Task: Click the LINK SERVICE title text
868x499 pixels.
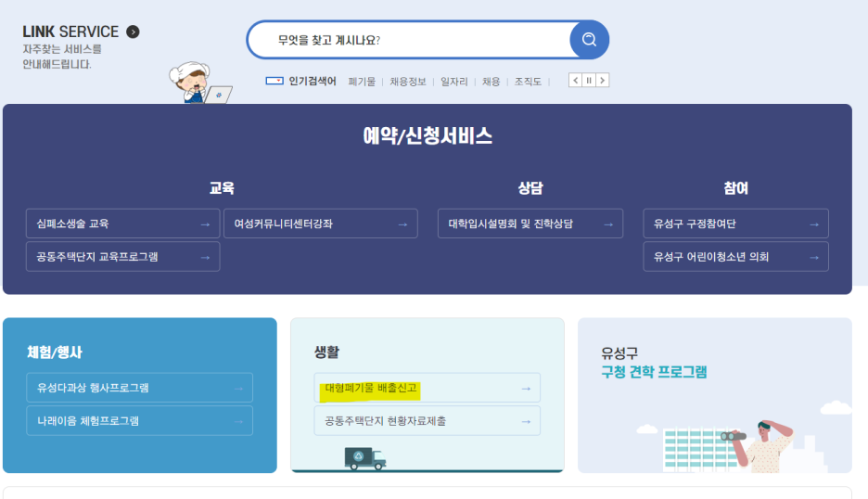Action: (70, 32)
